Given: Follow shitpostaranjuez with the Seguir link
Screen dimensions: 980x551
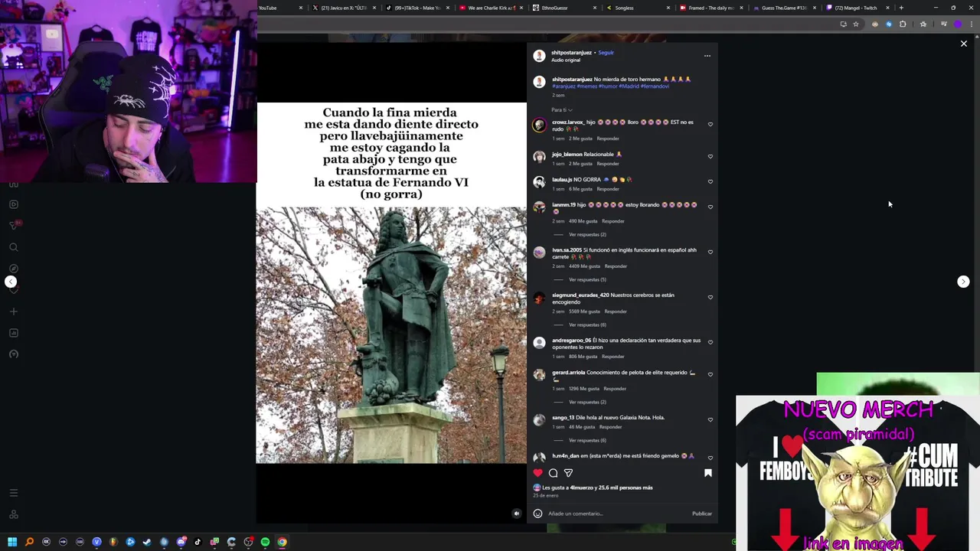Looking at the screenshot, I should point(606,53).
